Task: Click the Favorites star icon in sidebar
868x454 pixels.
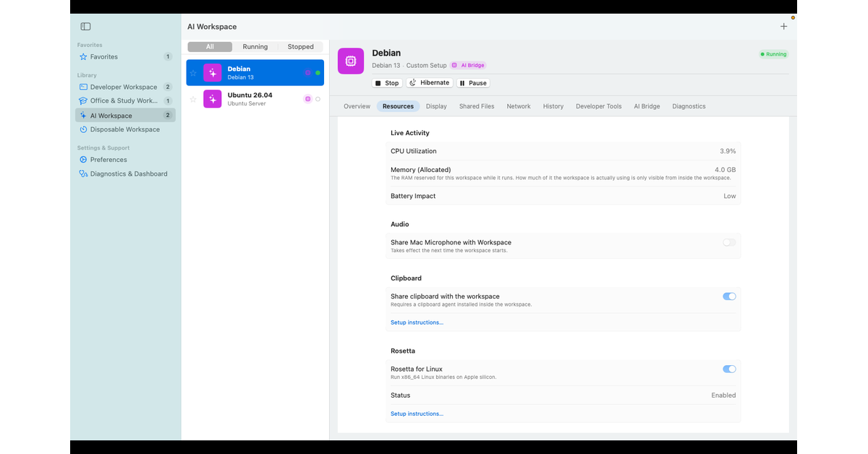Action: click(x=83, y=57)
